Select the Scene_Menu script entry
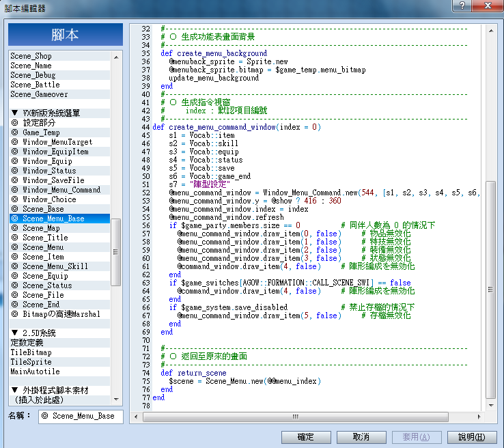Image resolution: width=504 pixels, height=448 pixels. (x=60, y=247)
